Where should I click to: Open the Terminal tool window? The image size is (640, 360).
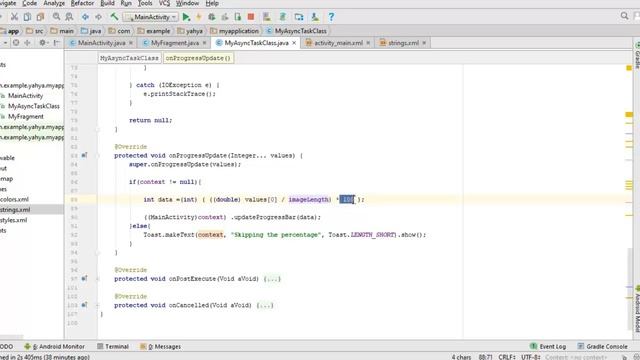113,347
